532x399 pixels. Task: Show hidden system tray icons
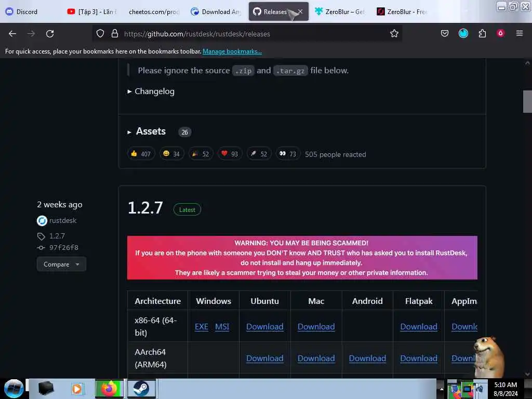[442, 389]
